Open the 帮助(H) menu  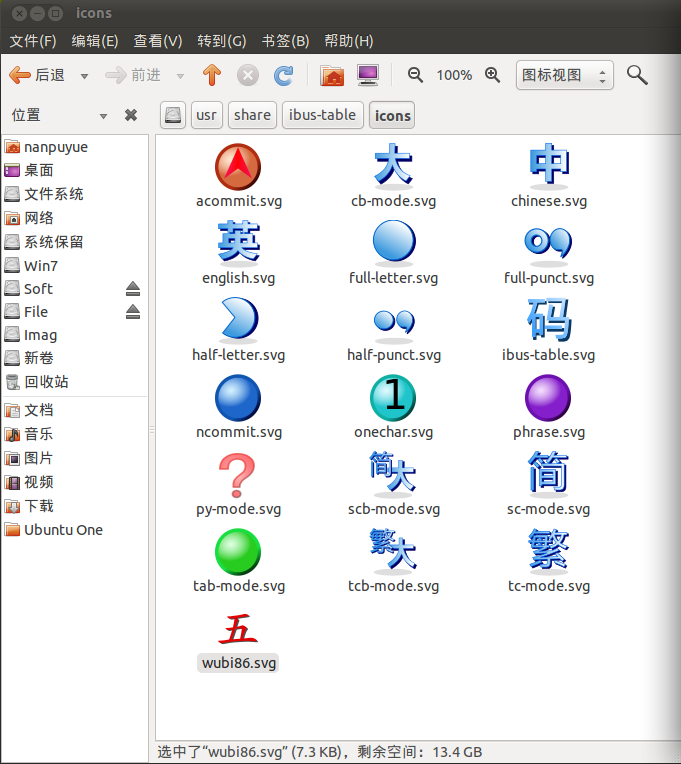coord(349,41)
